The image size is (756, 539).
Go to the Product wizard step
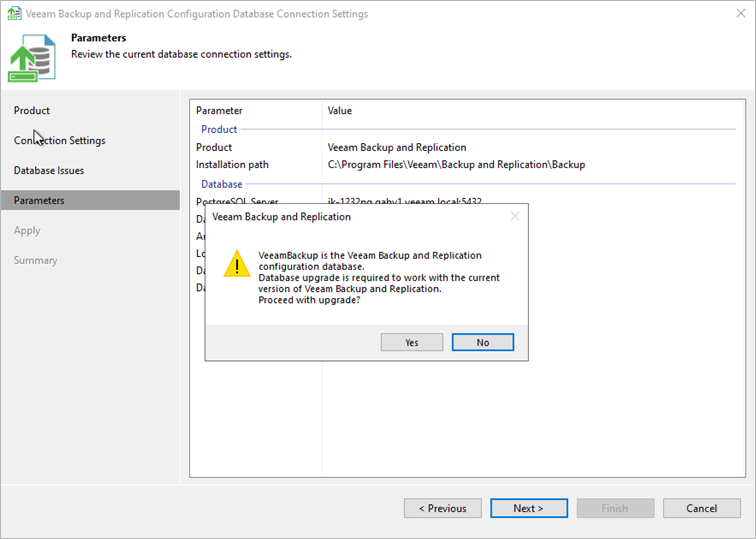click(32, 110)
